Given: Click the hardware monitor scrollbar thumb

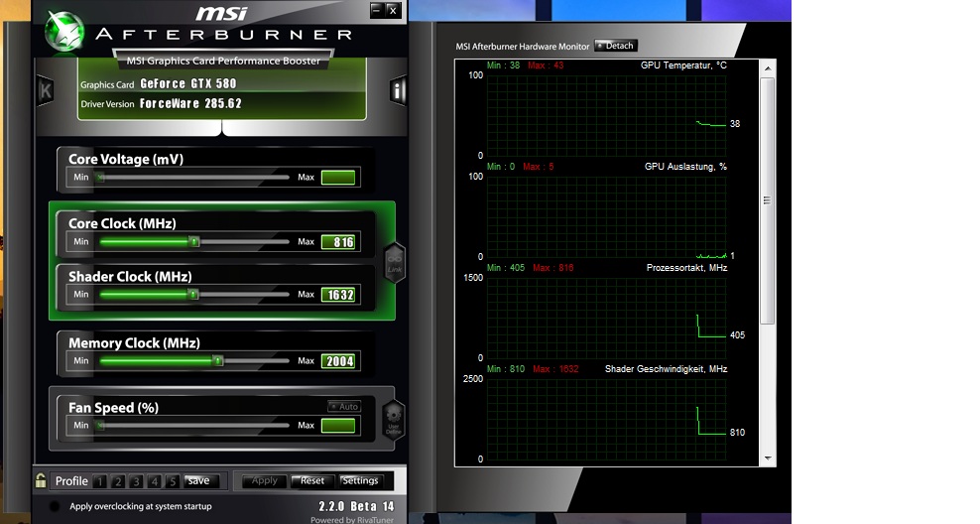Looking at the screenshot, I should click(x=768, y=200).
